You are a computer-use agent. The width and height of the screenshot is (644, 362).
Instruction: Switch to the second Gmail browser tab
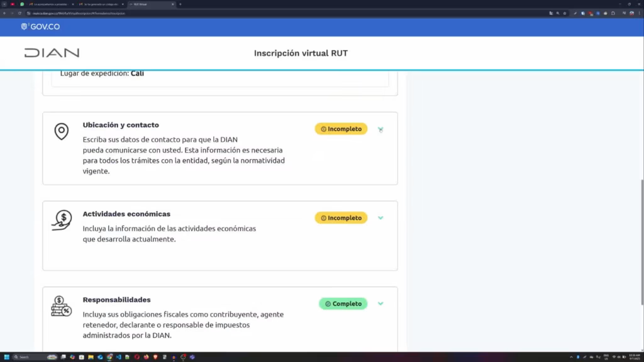[x=100, y=4]
